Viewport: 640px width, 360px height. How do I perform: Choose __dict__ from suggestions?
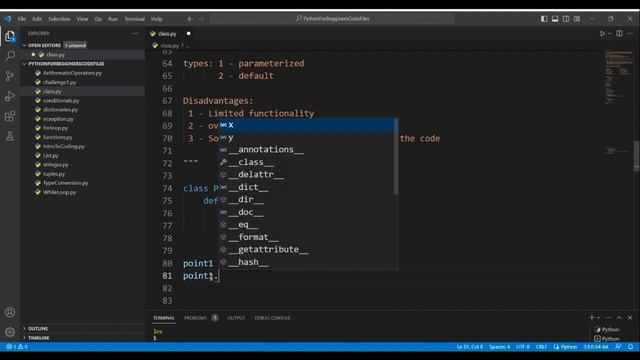pyautogui.click(x=308, y=187)
